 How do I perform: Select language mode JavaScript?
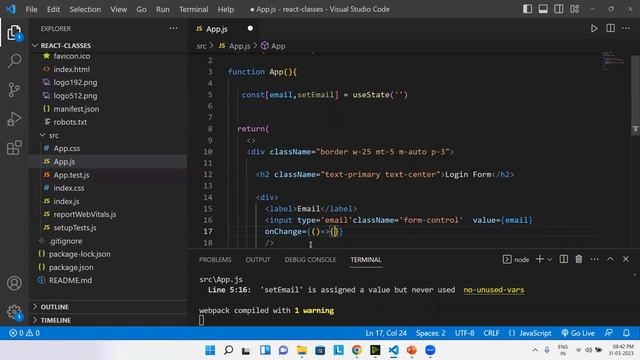[530, 333]
